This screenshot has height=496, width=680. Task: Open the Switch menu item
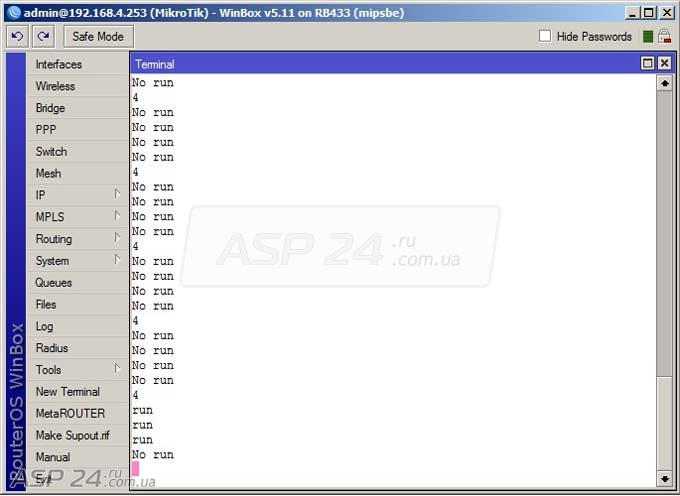pyautogui.click(x=78, y=151)
